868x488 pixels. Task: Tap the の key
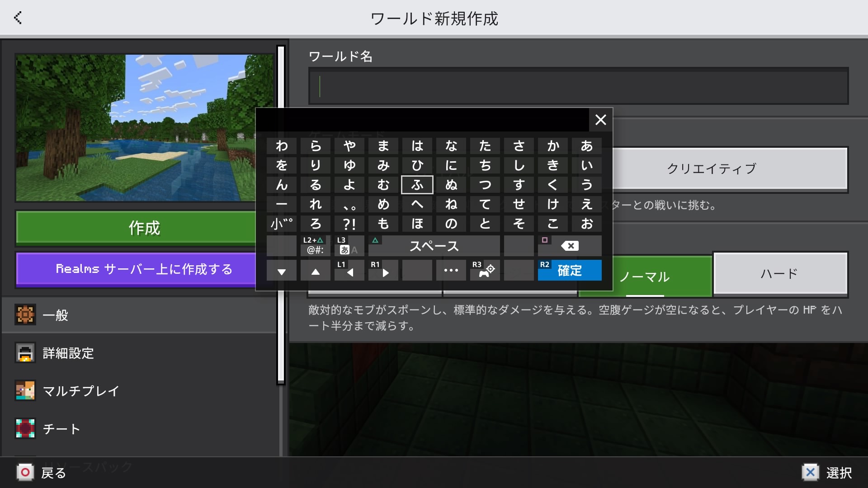[451, 224]
